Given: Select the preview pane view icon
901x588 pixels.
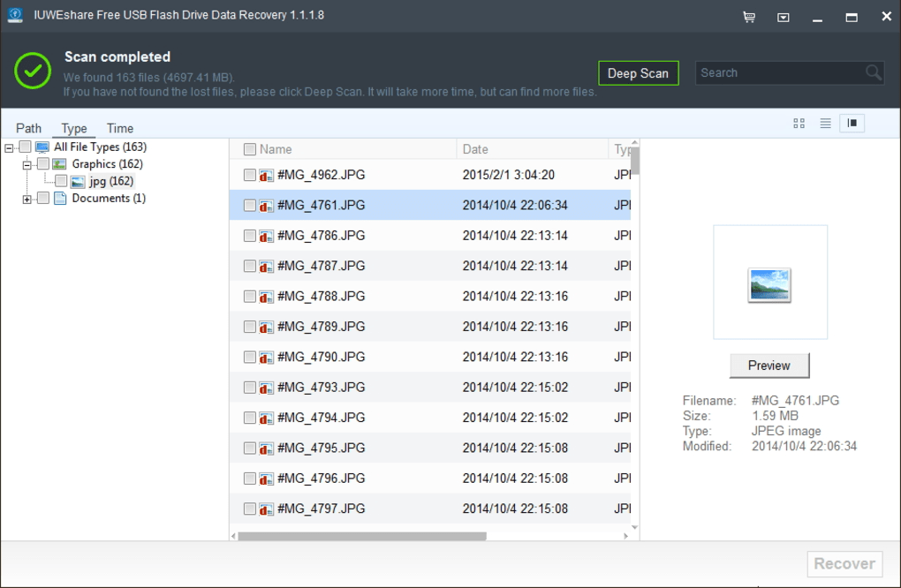Looking at the screenshot, I should pos(852,124).
